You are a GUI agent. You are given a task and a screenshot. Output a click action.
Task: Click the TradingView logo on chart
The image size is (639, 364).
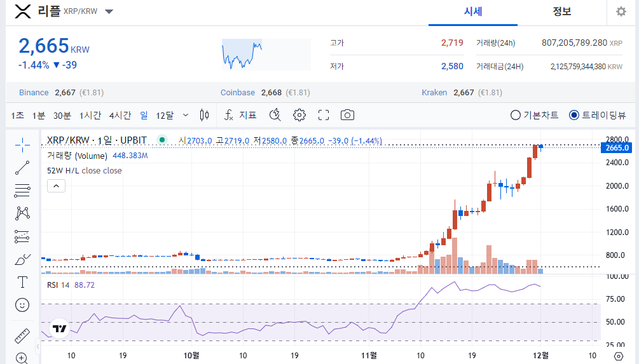click(60, 328)
